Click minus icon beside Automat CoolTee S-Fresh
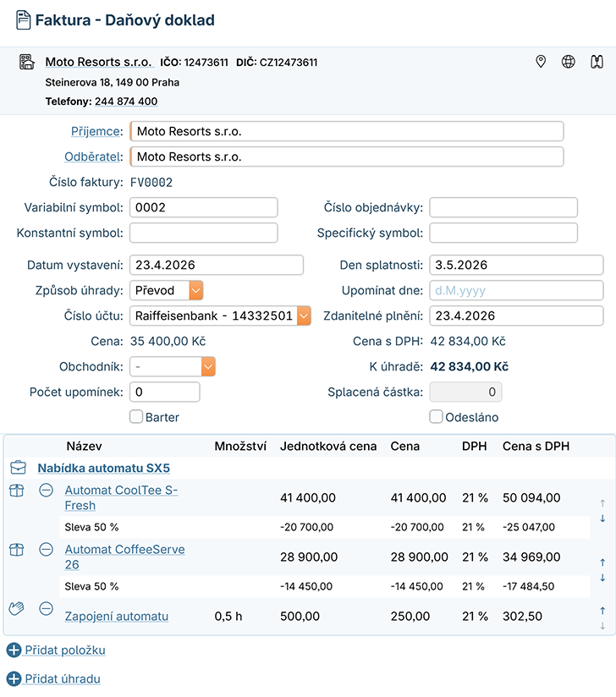The height and width of the screenshot is (697, 616). click(47, 491)
